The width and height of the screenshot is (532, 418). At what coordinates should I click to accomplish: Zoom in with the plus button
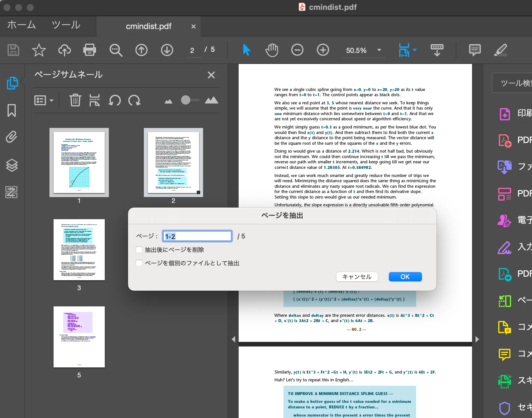point(323,50)
